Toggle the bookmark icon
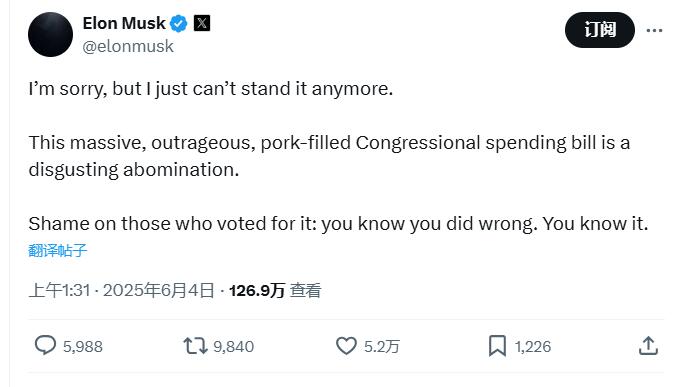 [497, 346]
